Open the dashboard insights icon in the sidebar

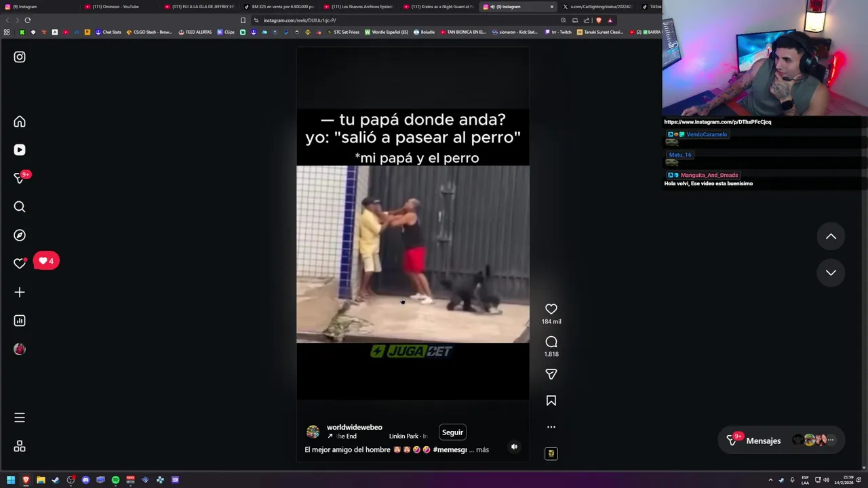point(20,321)
